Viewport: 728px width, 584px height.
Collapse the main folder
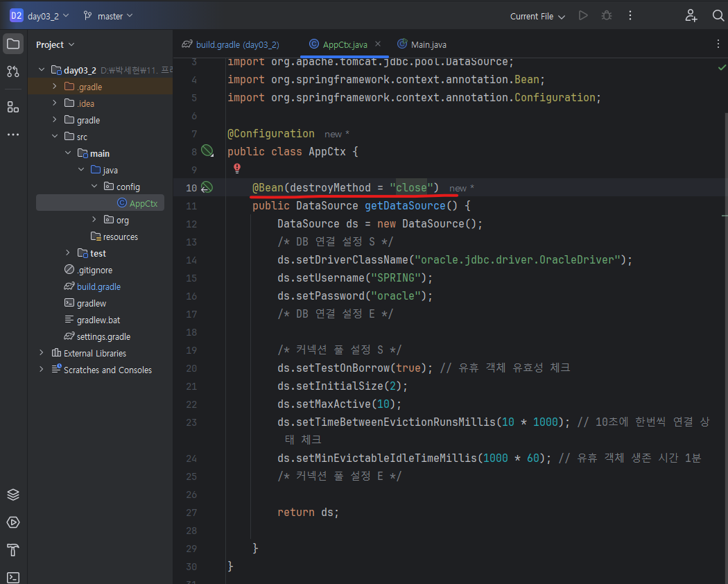[x=68, y=153]
